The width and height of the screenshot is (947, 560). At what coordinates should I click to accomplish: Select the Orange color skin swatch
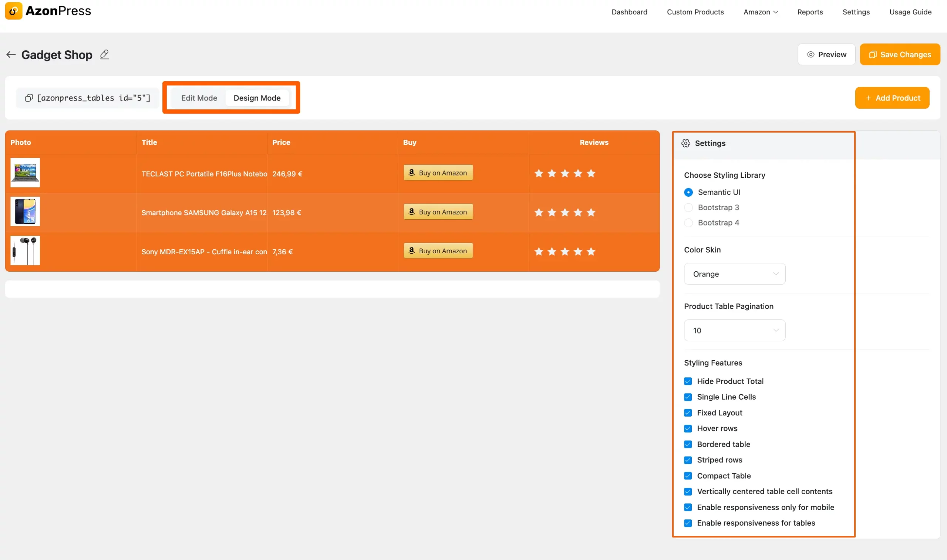point(734,273)
